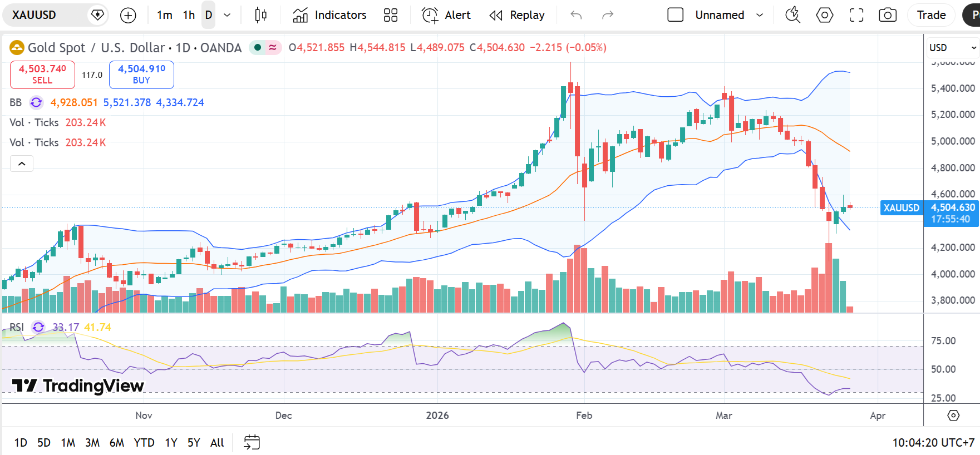This screenshot has height=455, width=980.
Task: Click the redo arrow icon
Action: point(608,16)
